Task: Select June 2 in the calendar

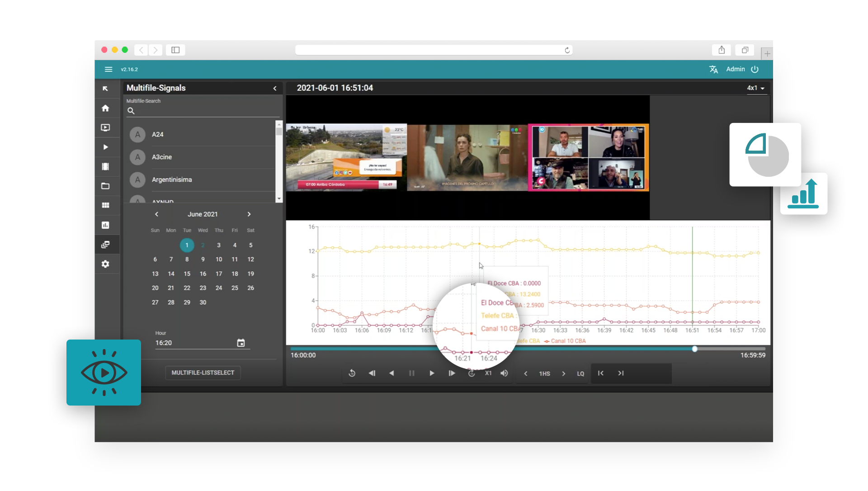Action: (x=203, y=245)
